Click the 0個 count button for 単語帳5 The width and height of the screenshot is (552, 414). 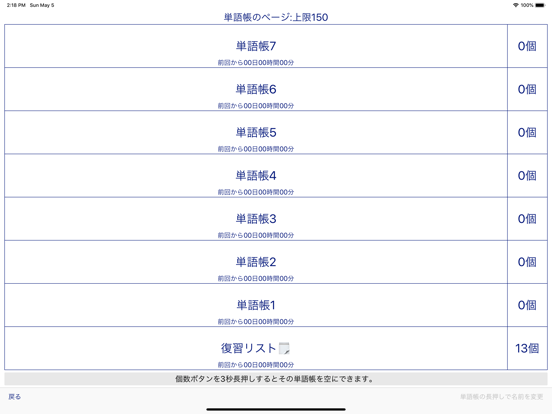pos(527,132)
